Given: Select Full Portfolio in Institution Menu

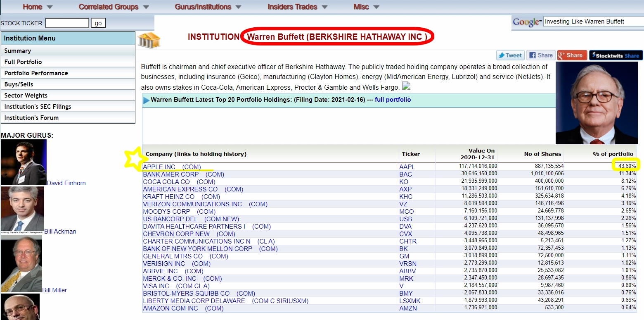Looking at the screenshot, I should point(68,62).
